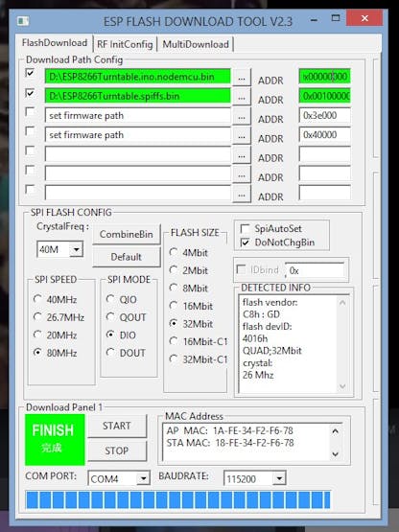399x532 pixels.
Task: Click the AP MAC address line
Action: coord(230,430)
